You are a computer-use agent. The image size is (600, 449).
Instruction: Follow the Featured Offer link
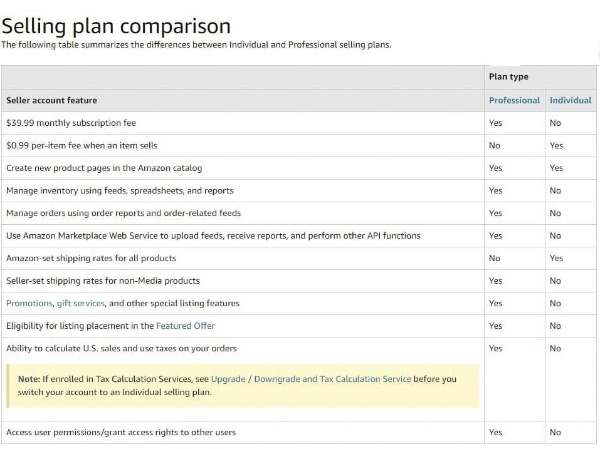click(x=186, y=326)
